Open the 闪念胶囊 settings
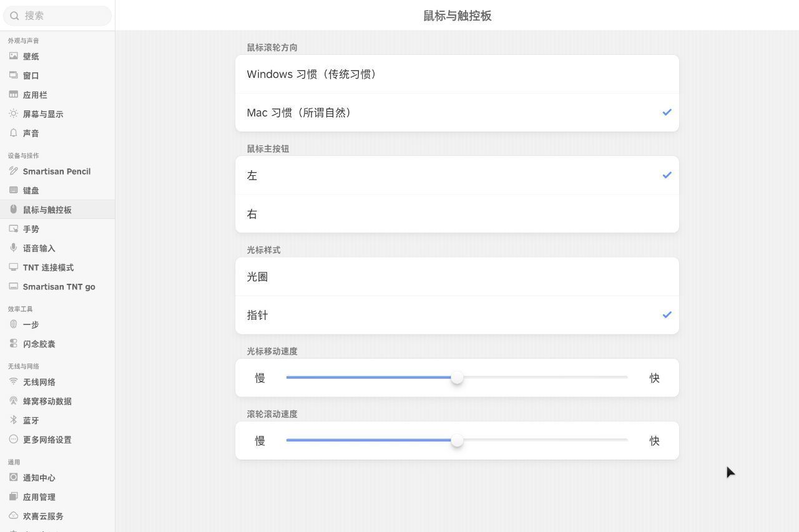The height and width of the screenshot is (532, 799). click(x=37, y=344)
